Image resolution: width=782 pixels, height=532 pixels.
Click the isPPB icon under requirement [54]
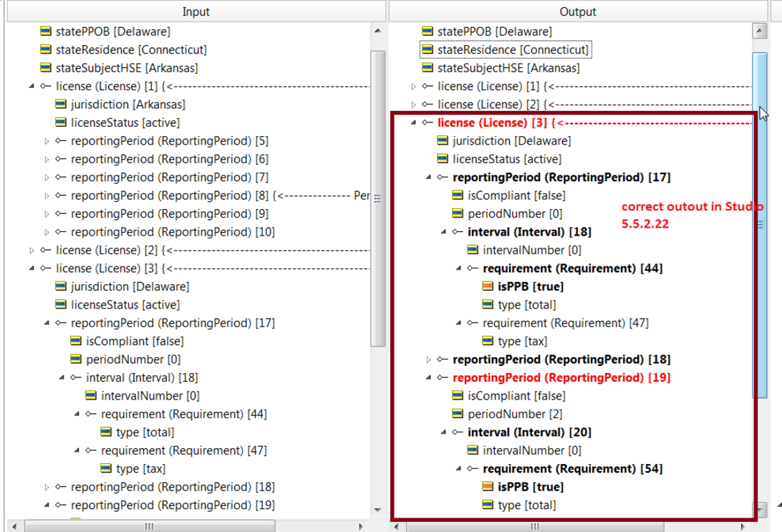pos(487,487)
